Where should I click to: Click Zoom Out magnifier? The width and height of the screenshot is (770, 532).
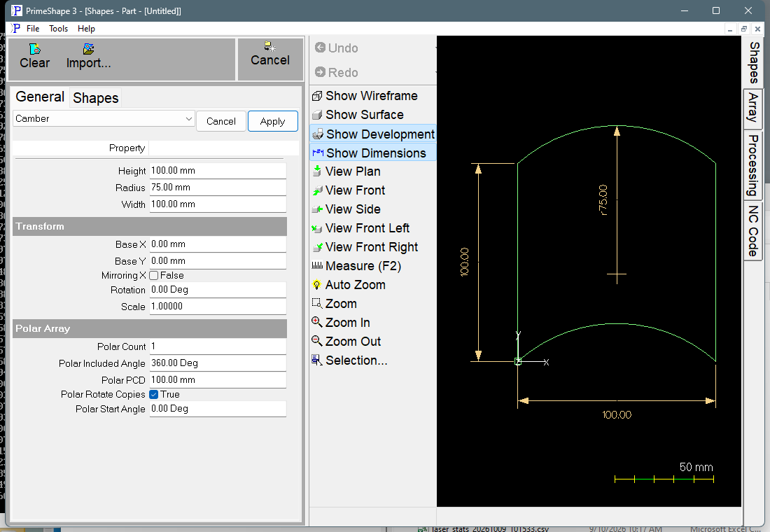point(316,341)
